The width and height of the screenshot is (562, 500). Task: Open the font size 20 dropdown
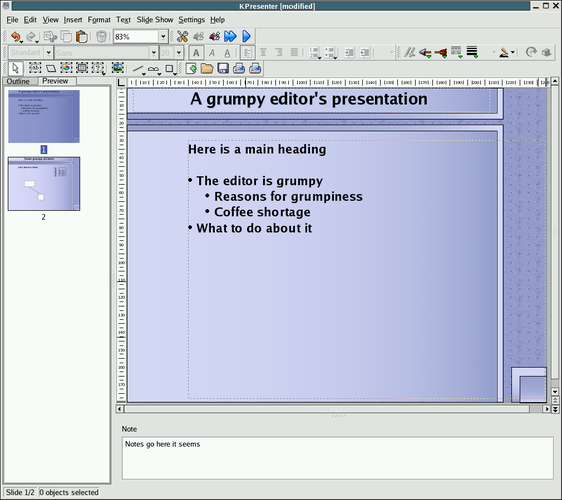point(179,53)
